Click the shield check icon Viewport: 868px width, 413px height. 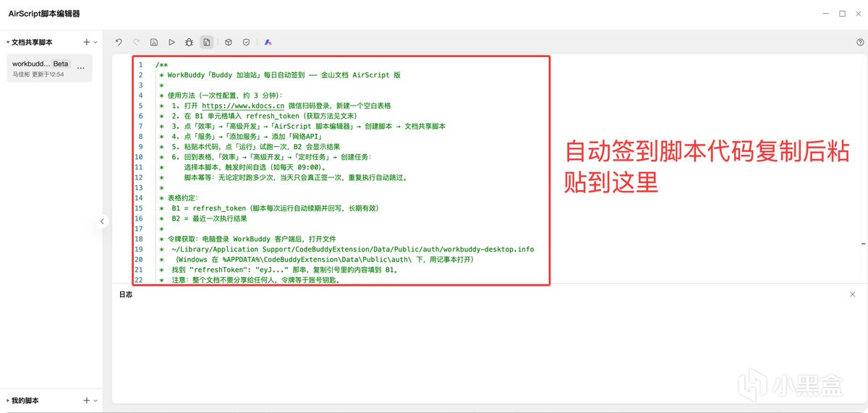tap(246, 43)
